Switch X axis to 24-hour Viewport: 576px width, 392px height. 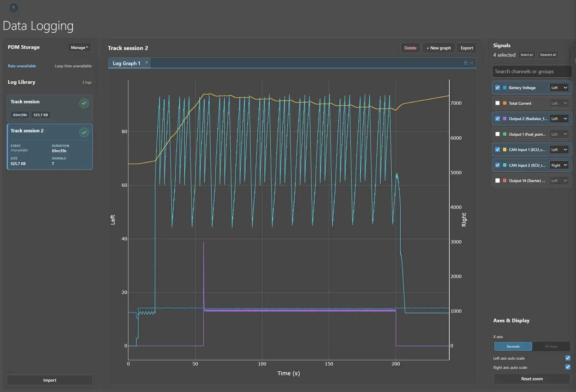pos(551,346)
